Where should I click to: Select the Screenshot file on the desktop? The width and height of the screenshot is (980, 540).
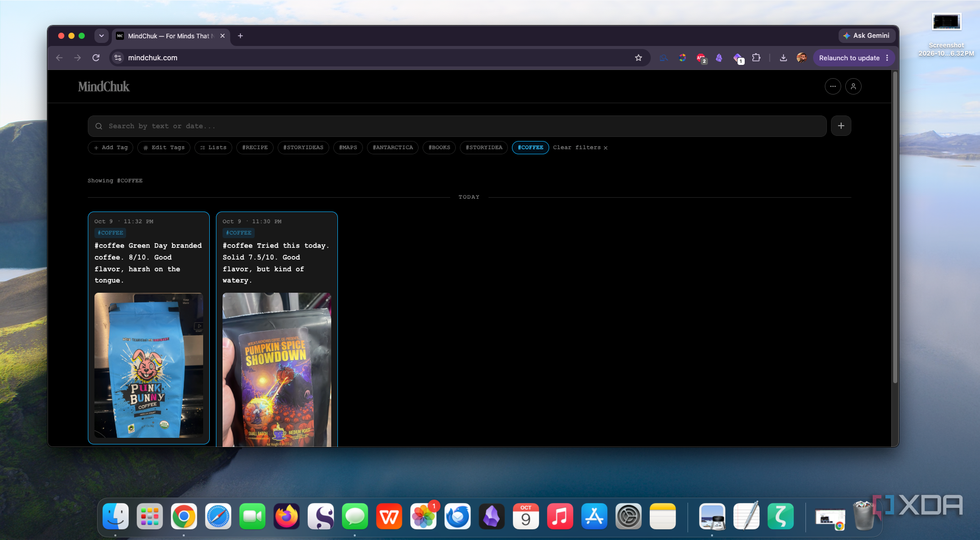[946, 35]
